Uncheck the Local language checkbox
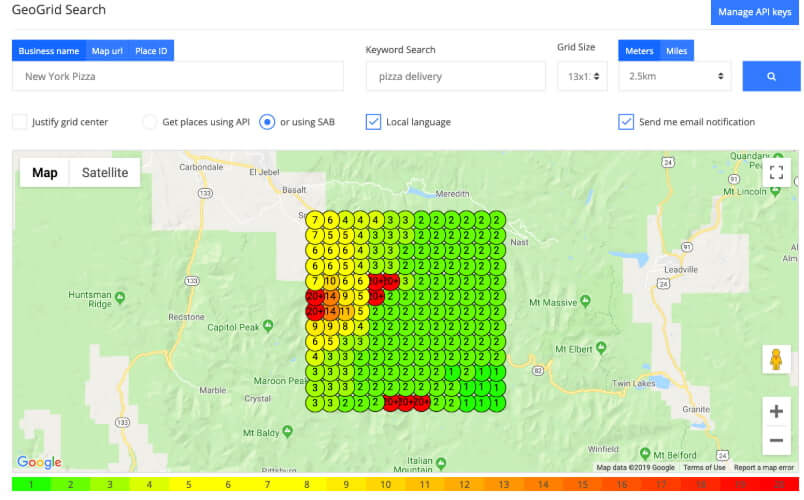 [x=373, y=122]
